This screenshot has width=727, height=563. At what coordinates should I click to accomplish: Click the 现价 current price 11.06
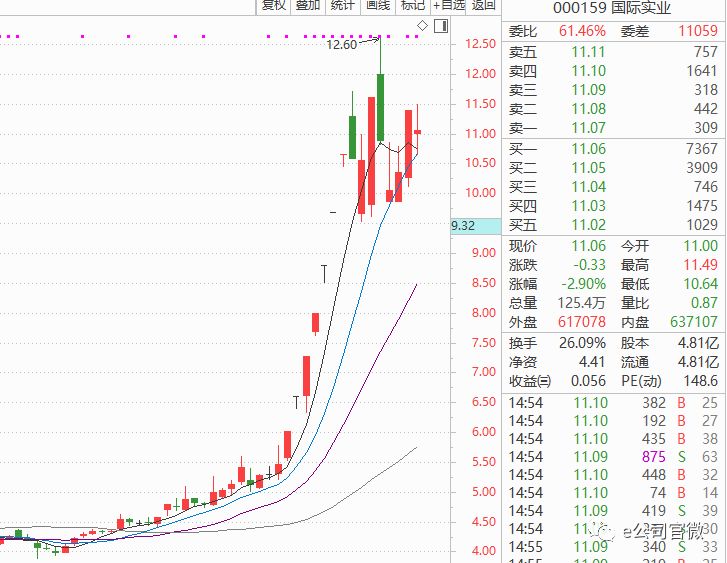pyautogui.click(x=588, y=246)
